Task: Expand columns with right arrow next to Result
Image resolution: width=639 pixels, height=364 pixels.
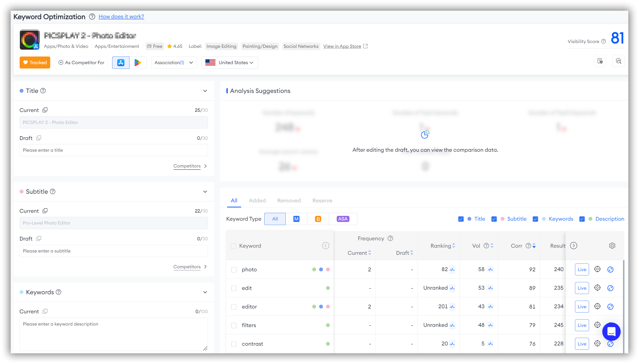Action: (573, 246)
